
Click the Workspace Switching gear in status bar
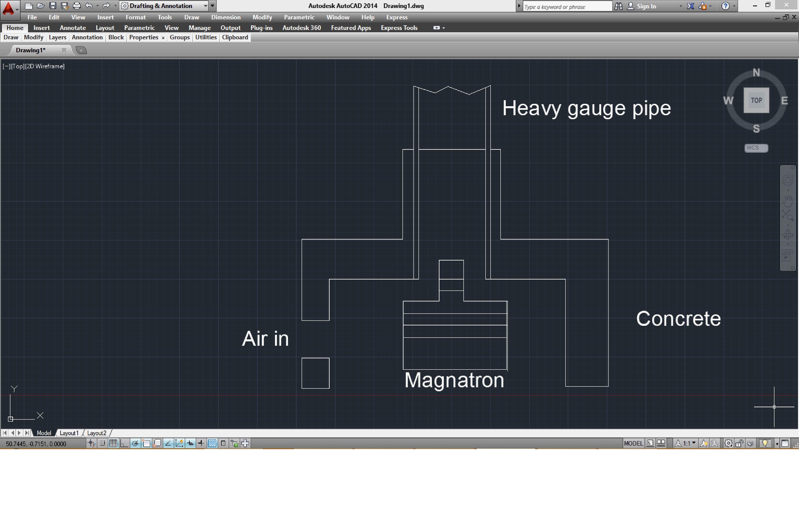(728, 443)
